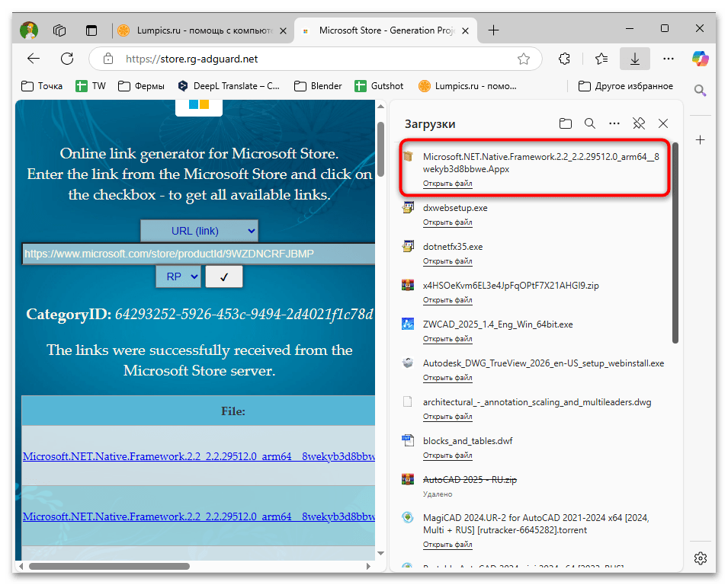Open second Microsoft.NET.Native.Framework link in table
The height and width of the screenshot is (585, 728).
tap(199, 516)
